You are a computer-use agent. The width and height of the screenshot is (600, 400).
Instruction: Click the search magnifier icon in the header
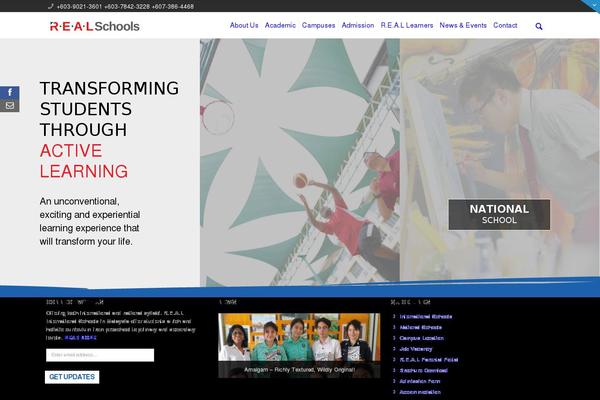click(x=539, y=26)
